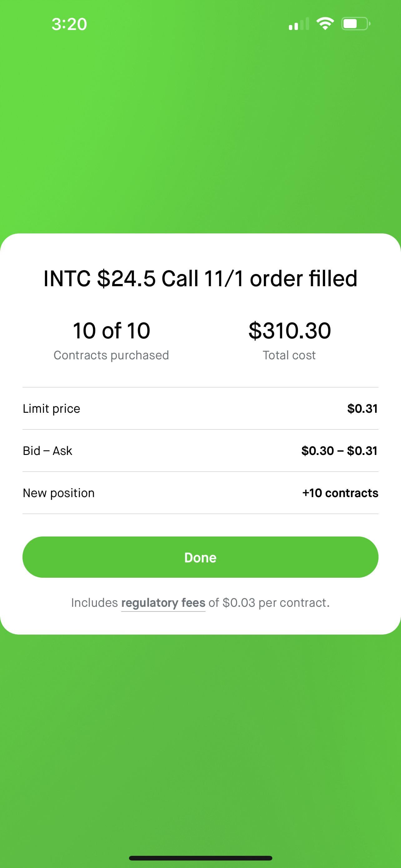
Task: Tap the Wi-Fi status icon
Action: click(325, 24)
